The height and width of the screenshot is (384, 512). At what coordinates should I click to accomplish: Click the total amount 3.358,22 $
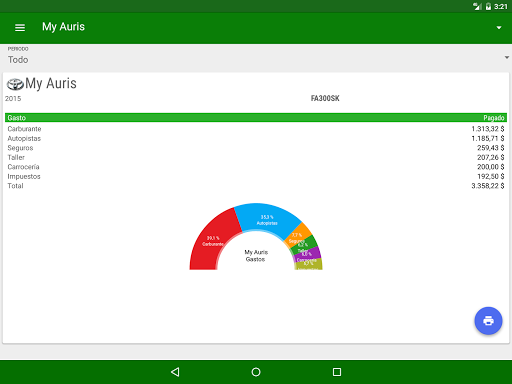point(488,186)
